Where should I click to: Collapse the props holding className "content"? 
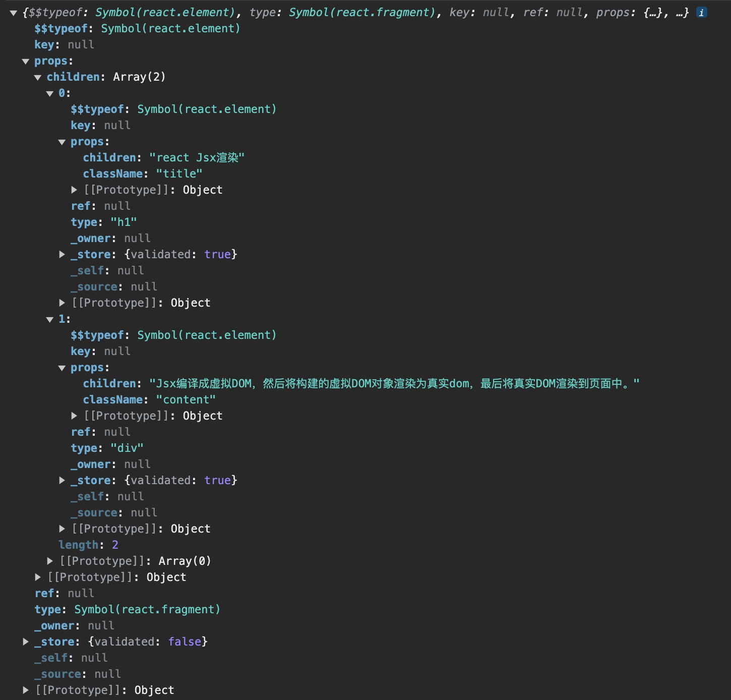(62, 368)
